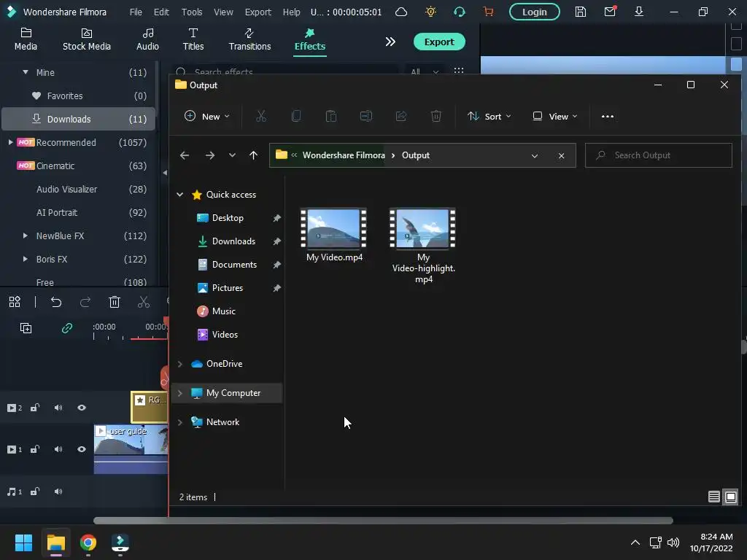Screen dimensions: 747x560
Task: Click the save project floppy icon
Action: [x=580, y=12]
